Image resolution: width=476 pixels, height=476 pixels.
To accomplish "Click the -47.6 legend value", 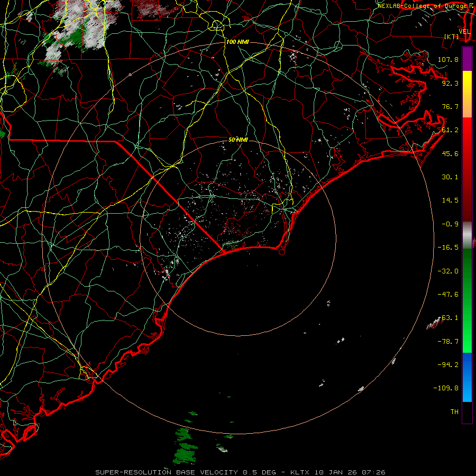I will 448,295.
